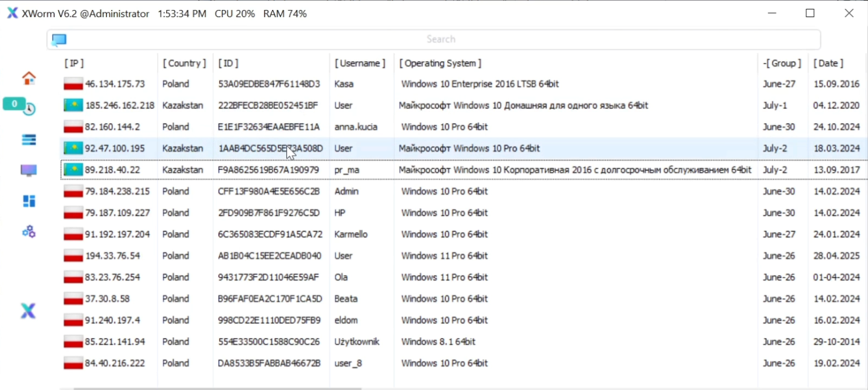Click the Poland flag beside 37.30.8.58
The width and height of the screenshot is (868, 390).
(x=73, y=299)
